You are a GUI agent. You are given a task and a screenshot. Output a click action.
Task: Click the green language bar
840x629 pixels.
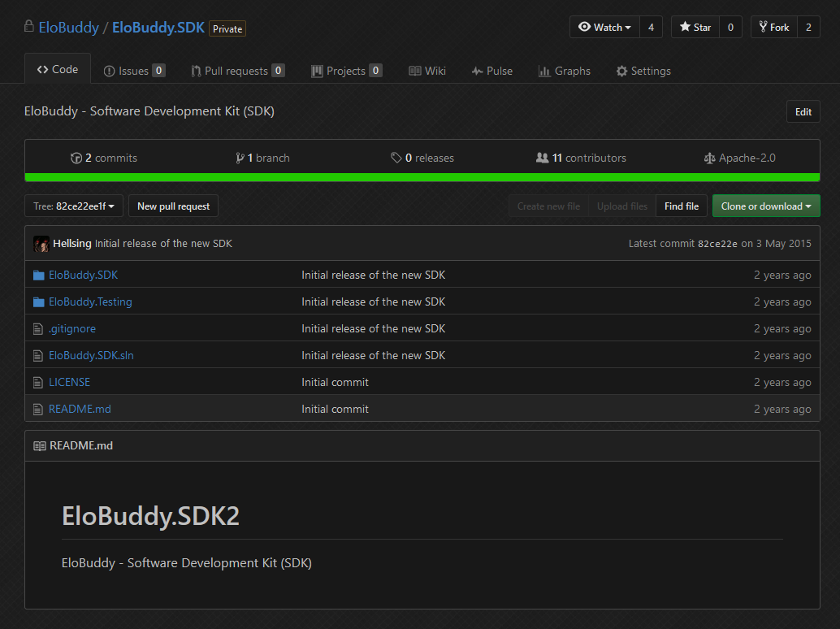click(422, 177)
